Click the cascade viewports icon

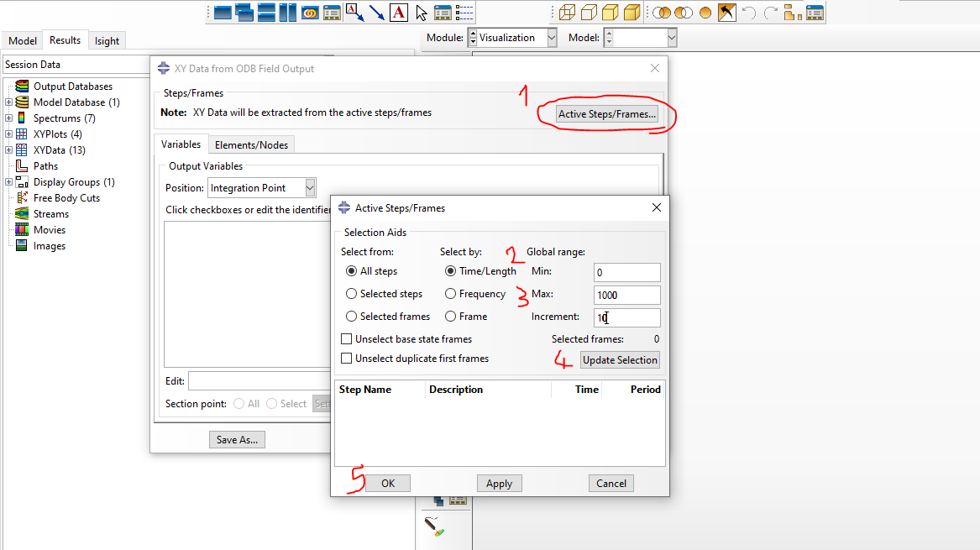click(244, 13)
